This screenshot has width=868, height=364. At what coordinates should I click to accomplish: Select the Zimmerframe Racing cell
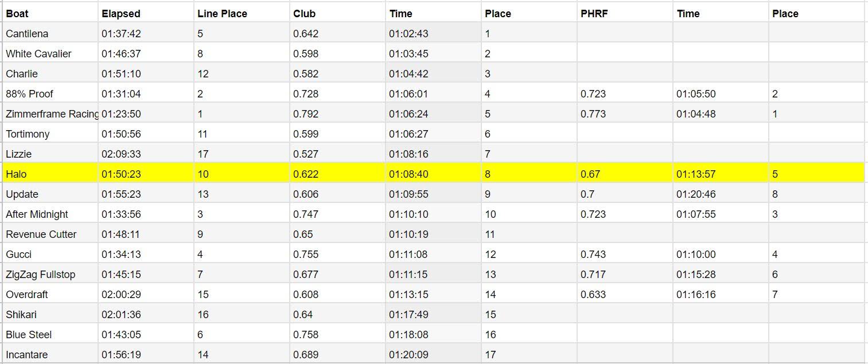pyautogui.click(x=52, y=114)
